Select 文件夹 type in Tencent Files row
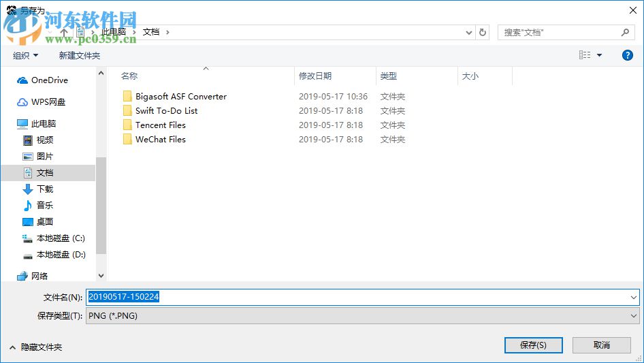The width and height of the screenshot is (644, 363). [393, 125]
